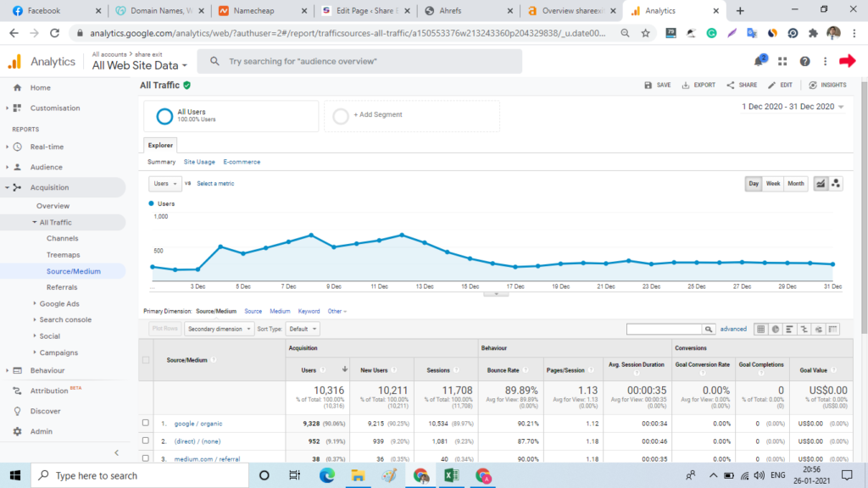Open Admin settings gear
Viewport: 868px width, 488px height.
pyautogui.click(x=17, y=431)
